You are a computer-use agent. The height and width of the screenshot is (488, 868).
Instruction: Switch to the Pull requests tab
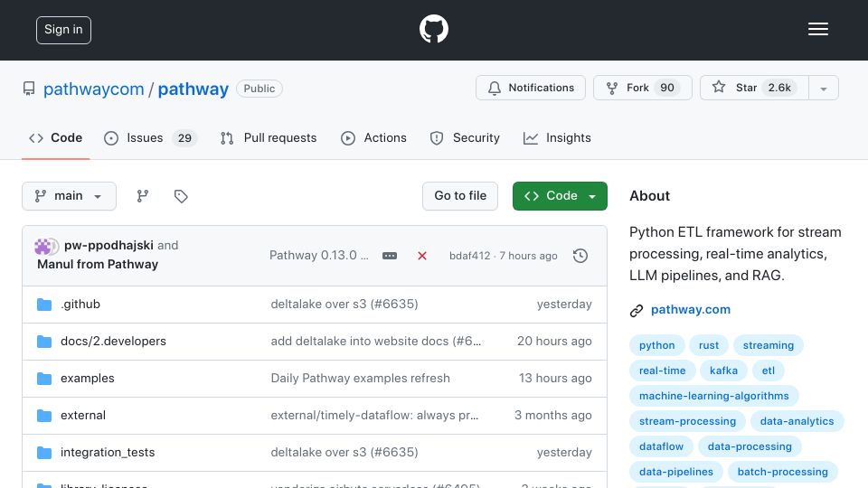269,137
